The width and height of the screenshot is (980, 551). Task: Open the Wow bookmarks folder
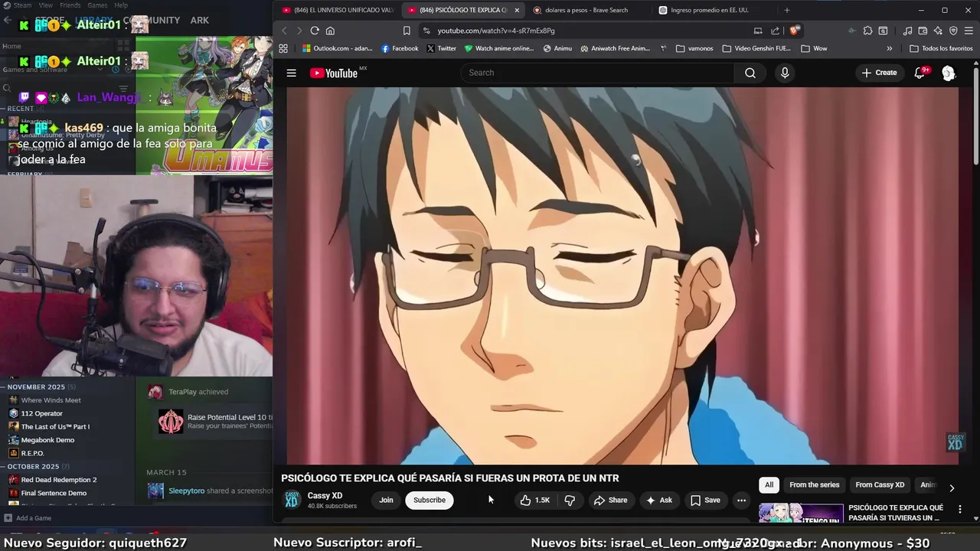click(814, 48)
